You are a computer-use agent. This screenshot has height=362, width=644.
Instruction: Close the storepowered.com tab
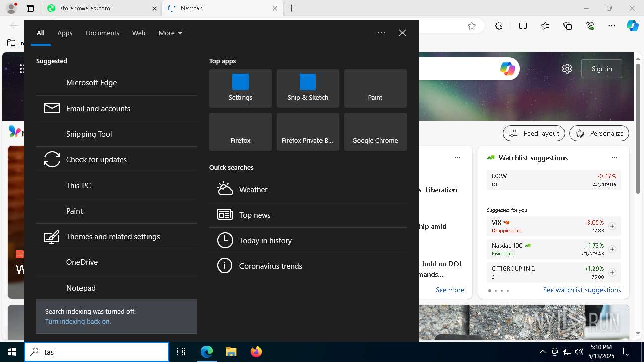(154, 8)
